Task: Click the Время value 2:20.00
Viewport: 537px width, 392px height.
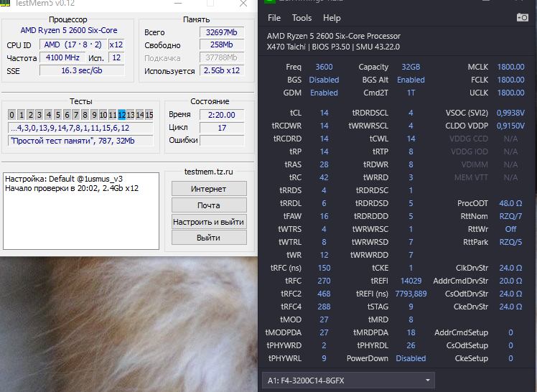Action: [222, 115]
